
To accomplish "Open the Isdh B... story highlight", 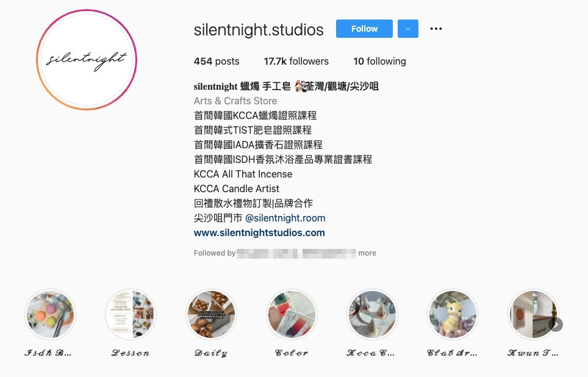I will tap(50, 314).
